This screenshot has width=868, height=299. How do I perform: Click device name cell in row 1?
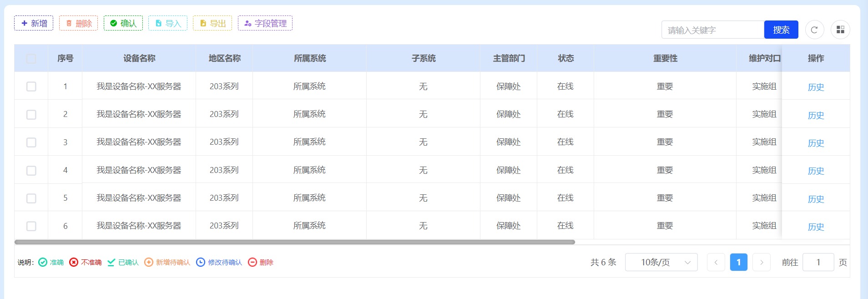pyautogui.click(x=139, y=86)
